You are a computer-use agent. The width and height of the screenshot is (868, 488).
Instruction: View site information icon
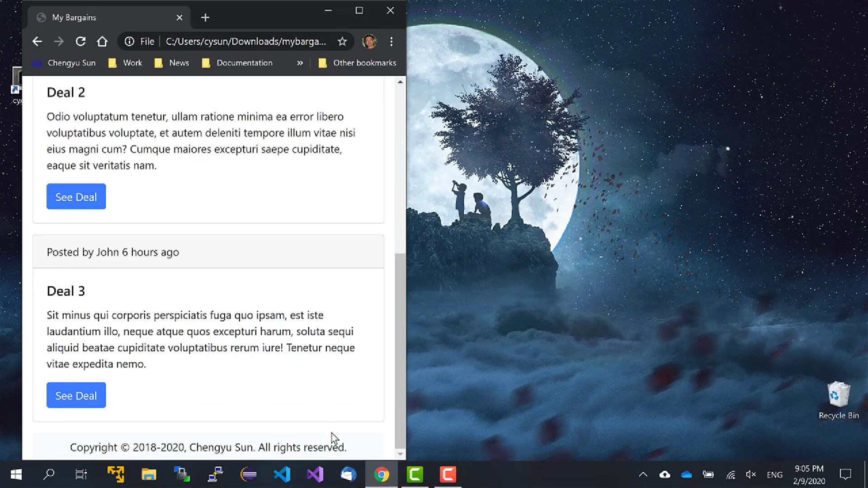click(129, 42)
